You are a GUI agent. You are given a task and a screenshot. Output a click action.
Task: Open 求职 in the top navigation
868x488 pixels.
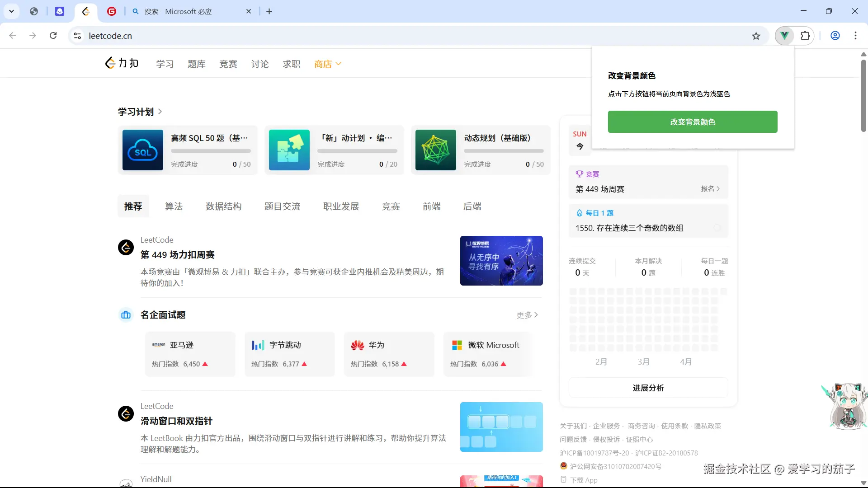point(292,64)
